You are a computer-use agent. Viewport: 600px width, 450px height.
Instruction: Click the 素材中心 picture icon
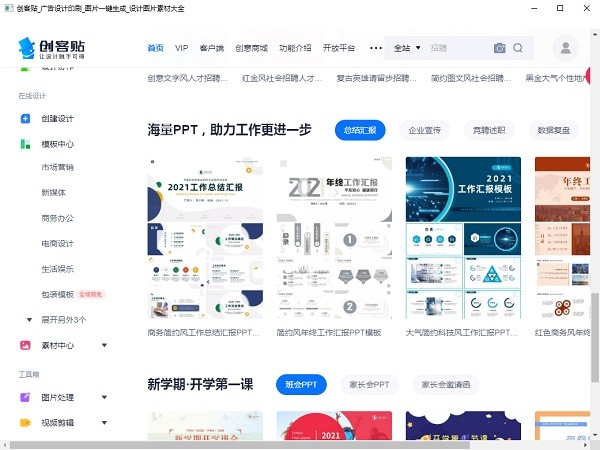[x=25, y=345]
